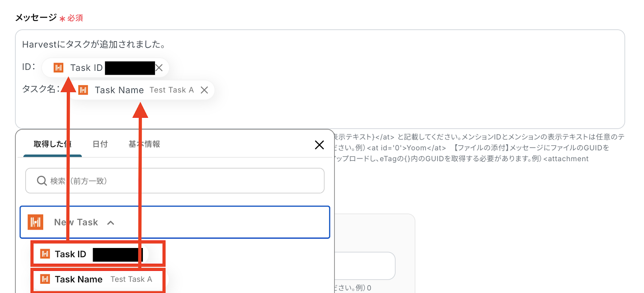Select the New Task group header label
The height and width of the screenshot is (293, 644).
(76, 222)
